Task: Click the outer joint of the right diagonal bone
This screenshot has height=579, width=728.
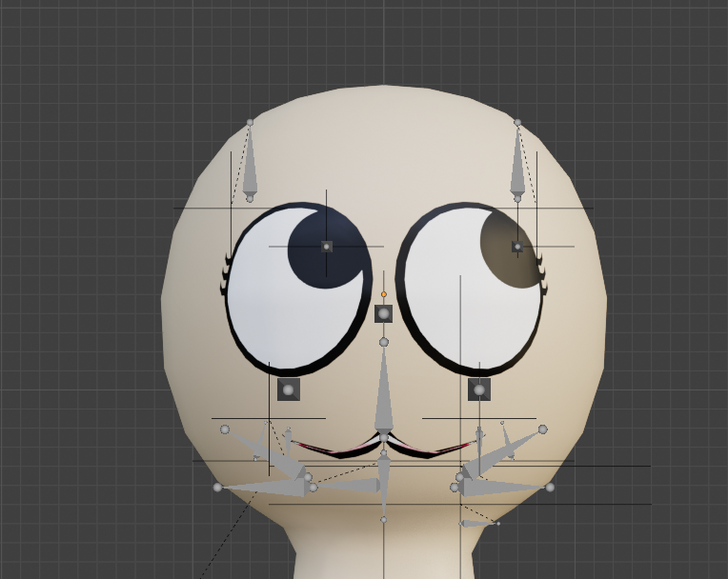Action: [543, 429]
